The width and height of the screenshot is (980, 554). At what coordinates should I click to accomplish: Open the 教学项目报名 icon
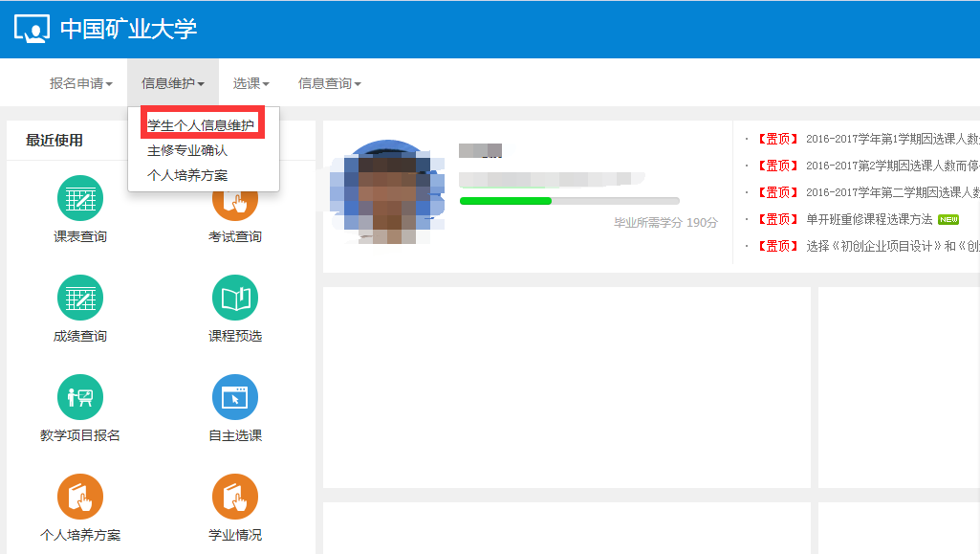point(80,397)
